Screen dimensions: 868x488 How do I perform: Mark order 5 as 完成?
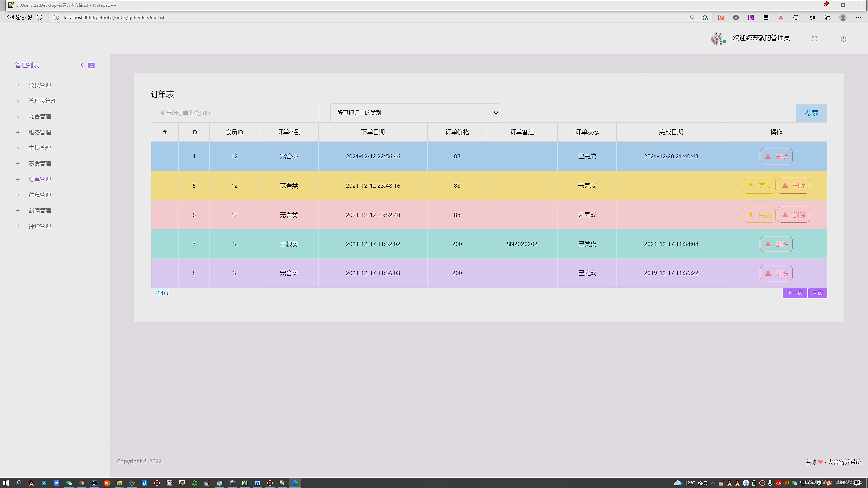click(759, 186)
